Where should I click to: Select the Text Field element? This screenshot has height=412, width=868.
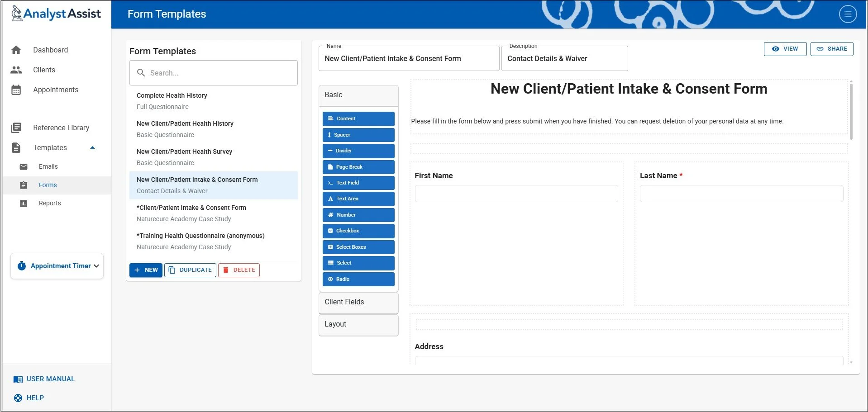tap(358, 183)
